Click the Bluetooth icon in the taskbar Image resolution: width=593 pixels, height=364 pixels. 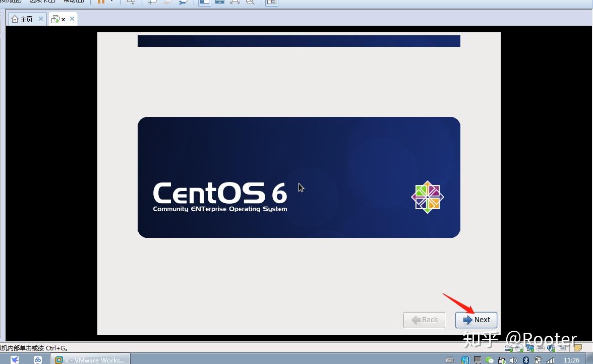tap(525, 359)
